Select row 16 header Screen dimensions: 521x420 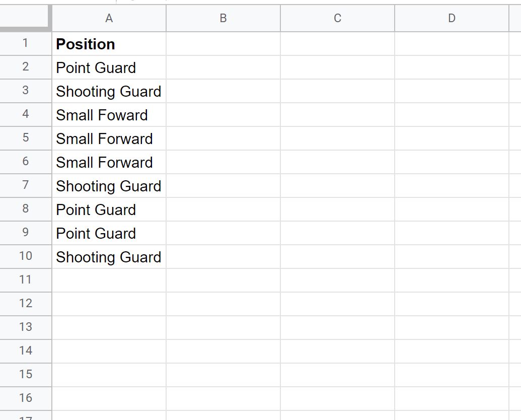[x=26, y=398]
